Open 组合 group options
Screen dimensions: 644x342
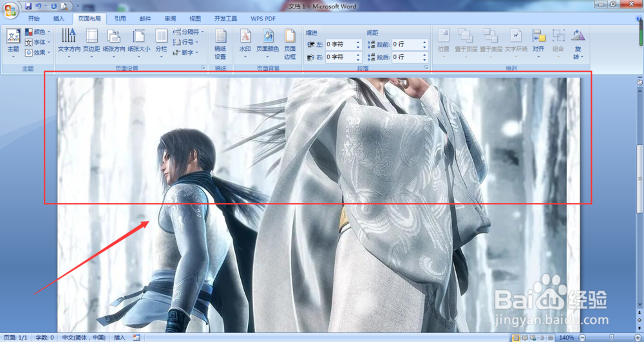[558, 43]
